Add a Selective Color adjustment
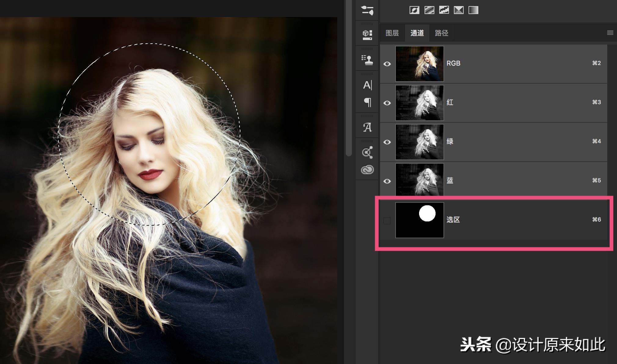The width and height of the screenshot is (617, 364). coord(458,10)
